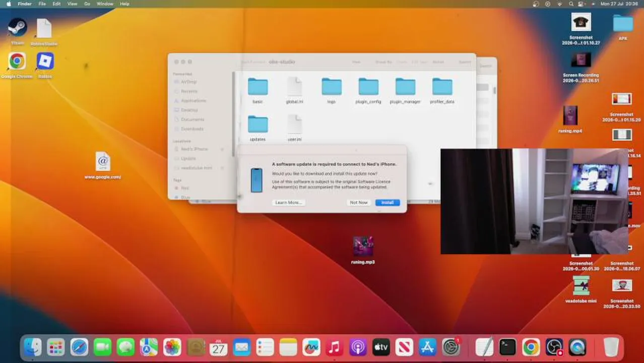Open the Go menu
Viewport: 644px width, 363px height.
click(x=87, y=4)
